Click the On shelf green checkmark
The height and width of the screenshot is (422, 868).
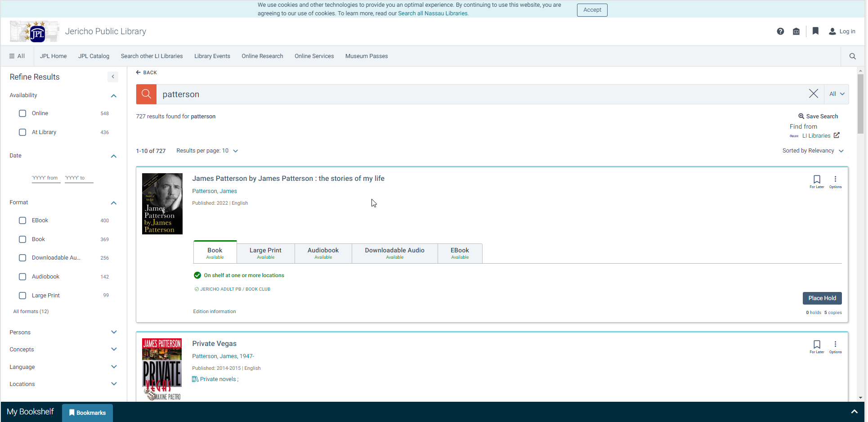click(x=197, y=275)
